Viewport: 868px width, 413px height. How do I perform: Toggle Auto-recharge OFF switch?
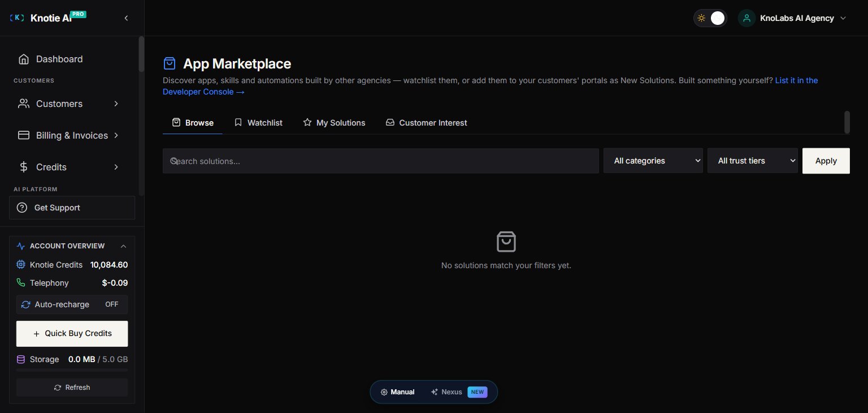click(112, 304)
